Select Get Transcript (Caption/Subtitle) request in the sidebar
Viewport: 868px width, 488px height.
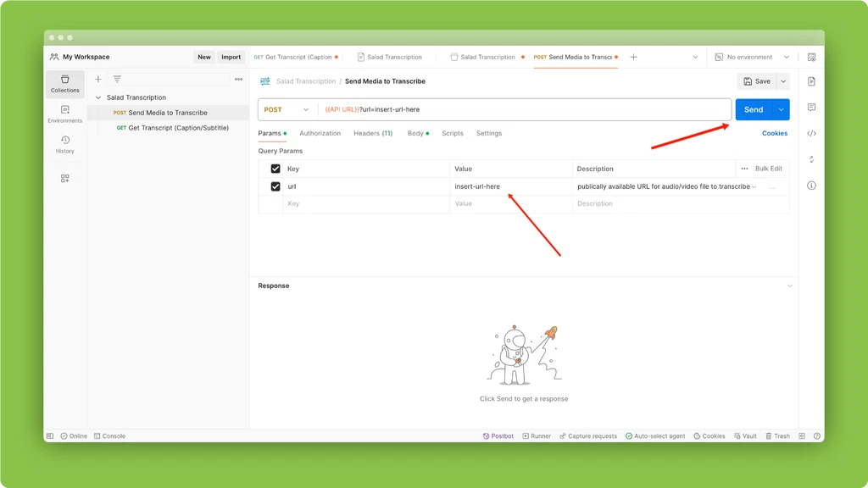pos(178,128)
